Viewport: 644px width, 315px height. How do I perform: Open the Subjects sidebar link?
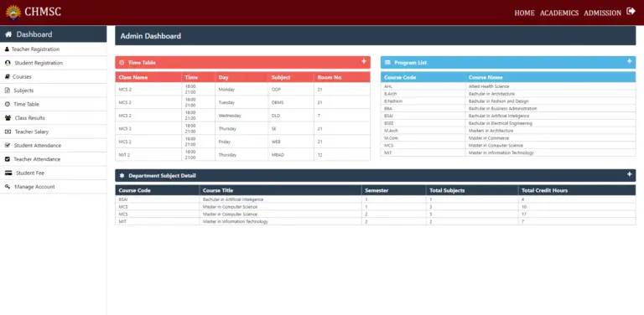[54, 90]
